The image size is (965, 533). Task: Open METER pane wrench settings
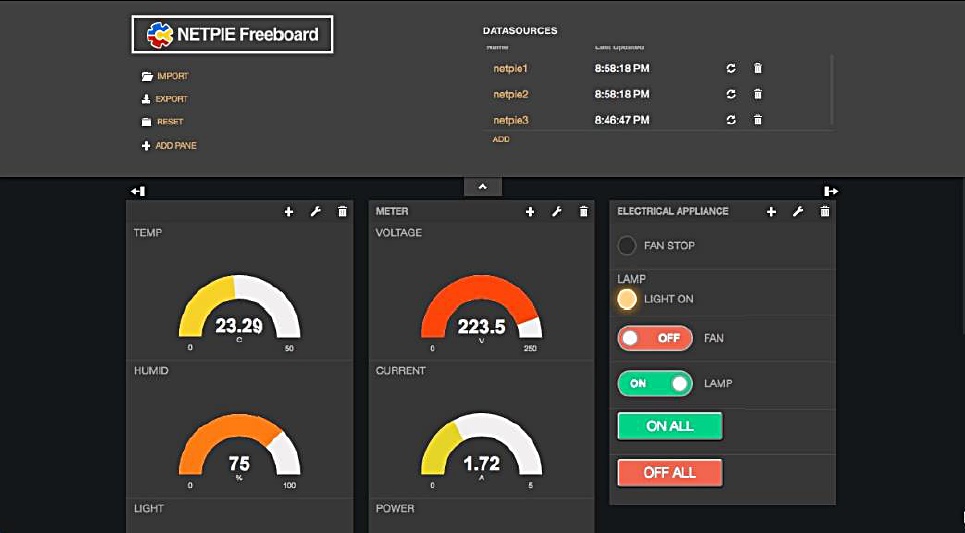pos(557,212)
